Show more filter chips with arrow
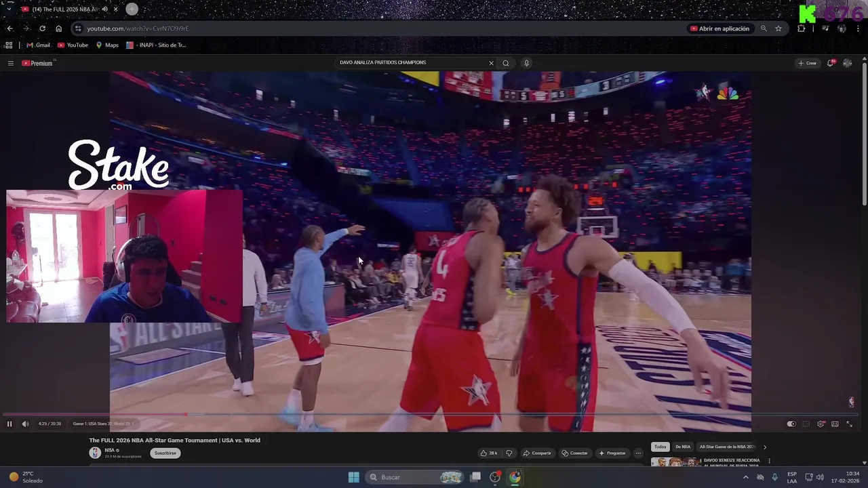868x488 pixels. click(765, 447)
